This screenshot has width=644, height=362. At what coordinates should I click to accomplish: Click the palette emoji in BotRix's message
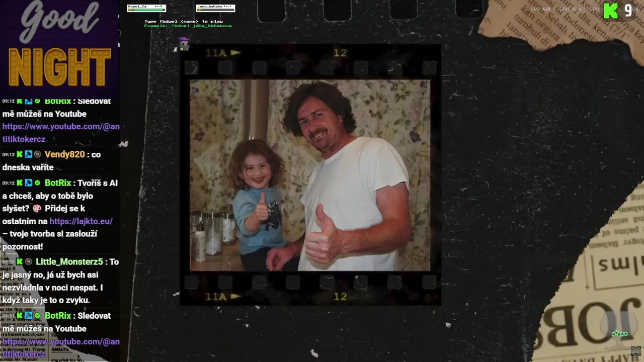(37, 208)
